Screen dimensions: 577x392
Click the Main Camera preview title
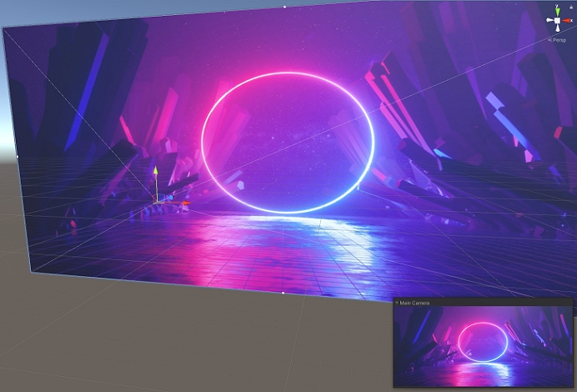[415, 303]
